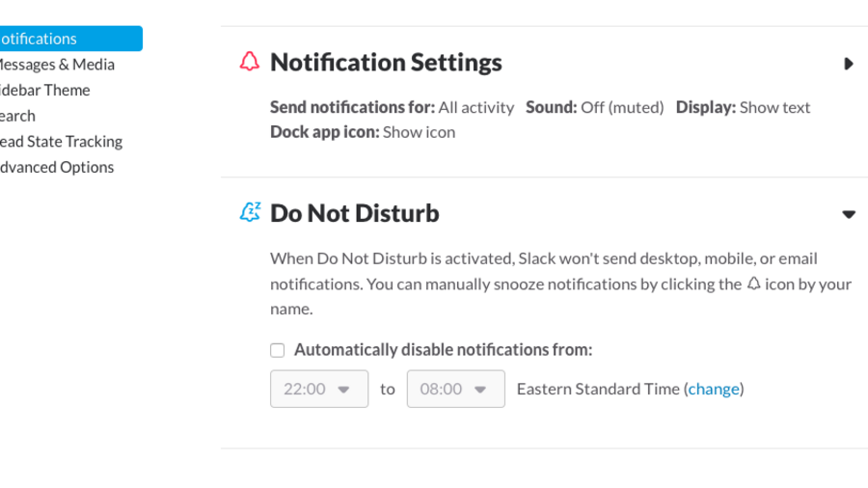
Task: Collapse the Do Not Disturb section arrow
Action: pos(848,214)
